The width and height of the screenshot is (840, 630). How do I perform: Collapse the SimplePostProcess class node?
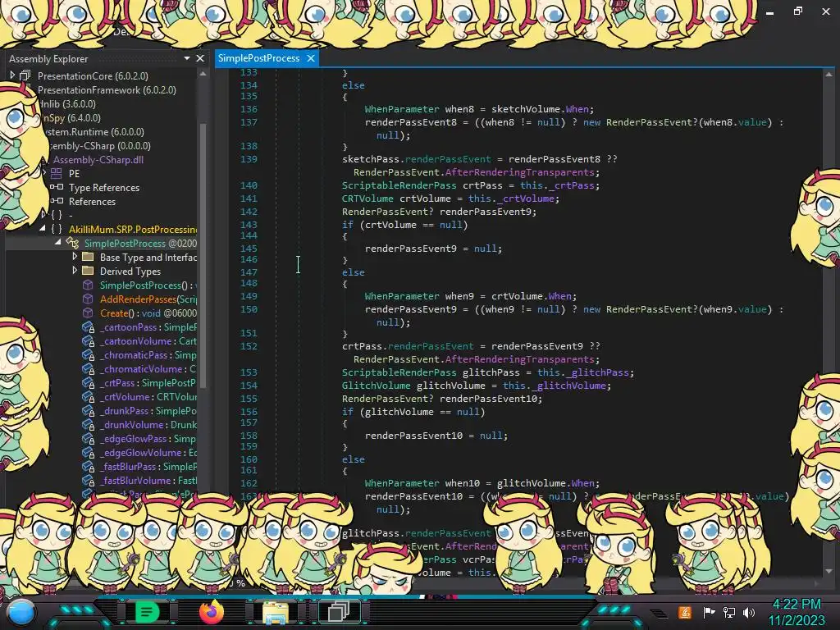pos(58,243)
